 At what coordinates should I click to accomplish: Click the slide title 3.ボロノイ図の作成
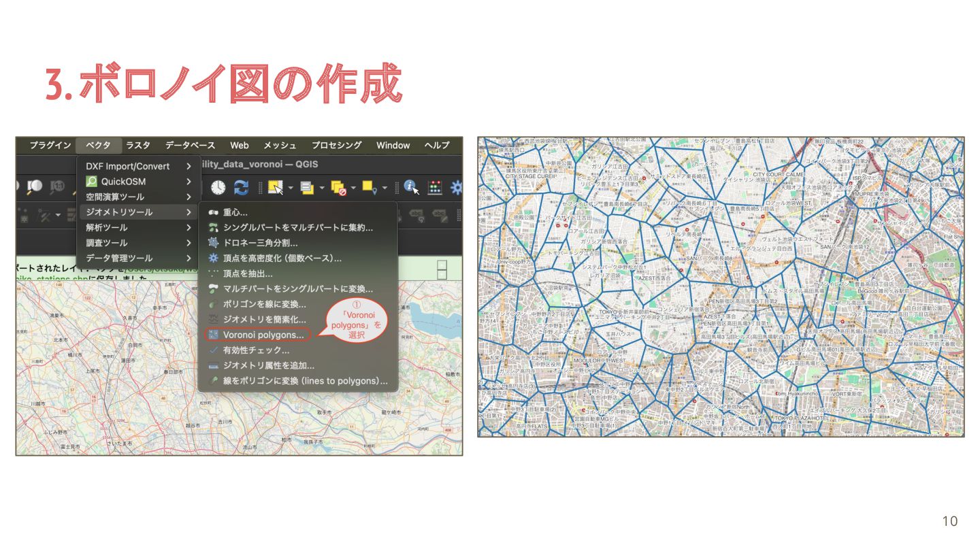[223, 84]
